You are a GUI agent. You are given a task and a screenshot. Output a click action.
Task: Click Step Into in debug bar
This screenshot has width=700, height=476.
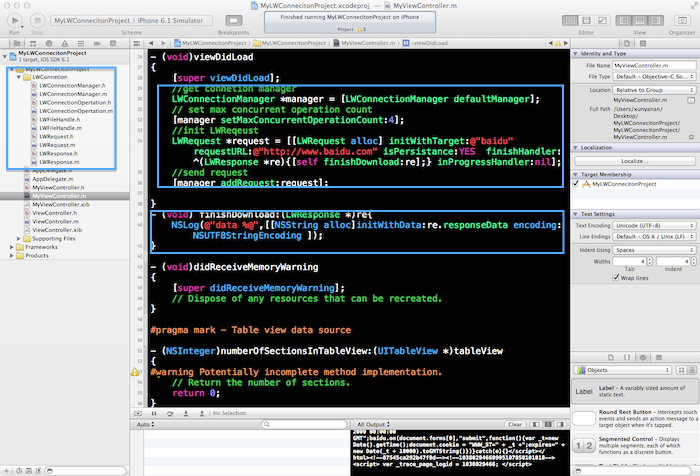pos(186,413)
